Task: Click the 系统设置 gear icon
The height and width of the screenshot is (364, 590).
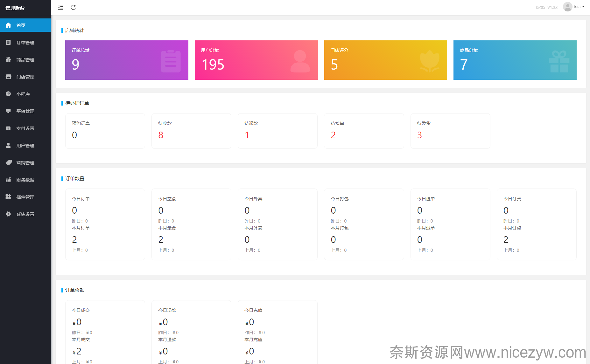Action: pyautogui.click(x=8, y=214)
